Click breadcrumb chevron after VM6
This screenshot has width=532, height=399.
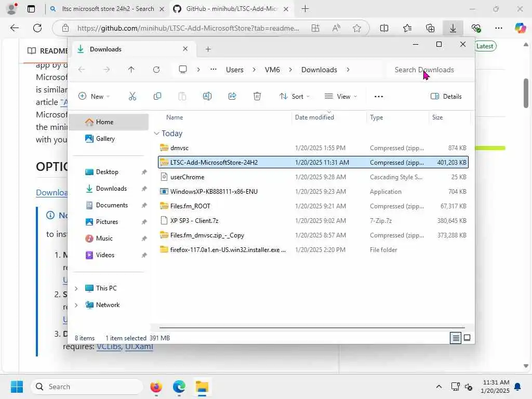(x=290, y=70)
